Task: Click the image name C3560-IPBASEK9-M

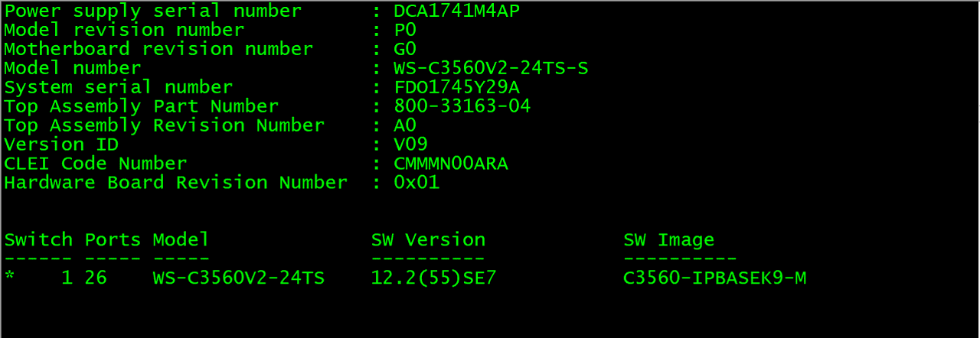Action: click(x=714, y=278)
